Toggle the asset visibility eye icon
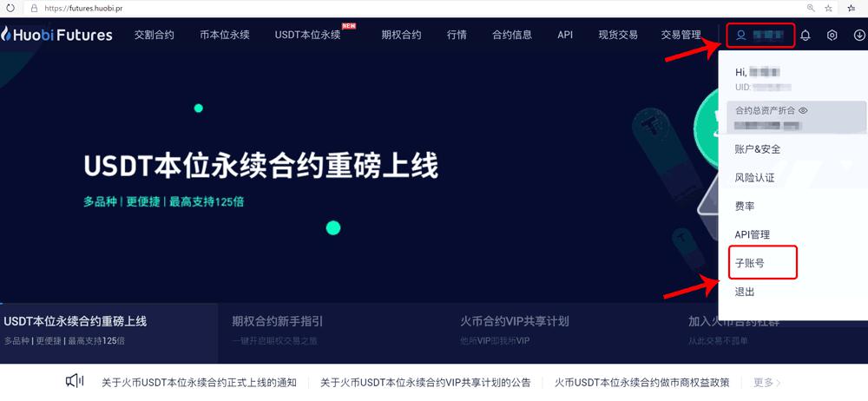868x401 pixels. 803,110
